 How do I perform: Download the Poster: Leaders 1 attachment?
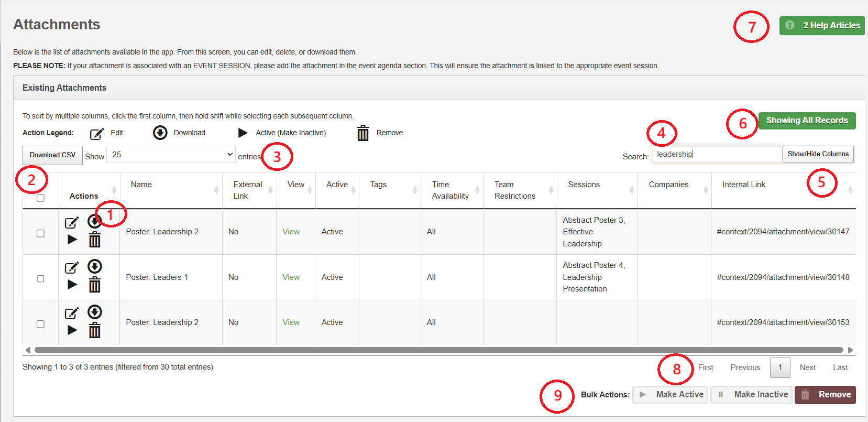[x=94, y=266]
